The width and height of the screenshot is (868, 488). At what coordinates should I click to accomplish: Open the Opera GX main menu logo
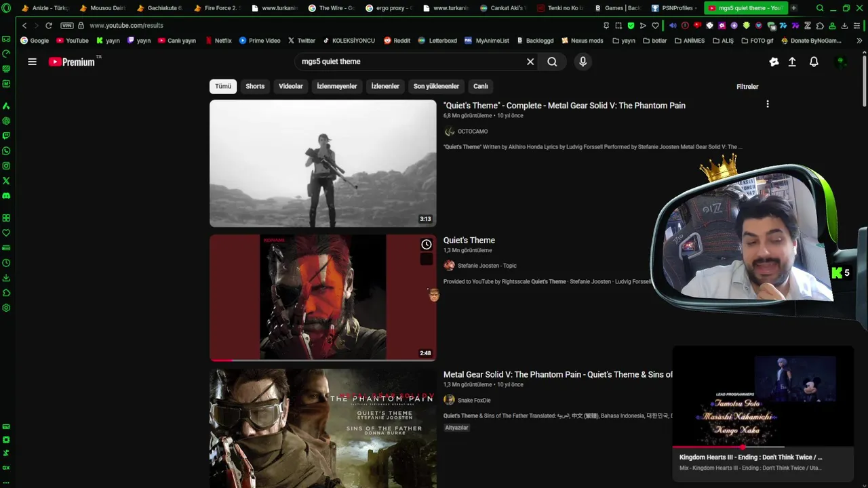click(6, 8)
